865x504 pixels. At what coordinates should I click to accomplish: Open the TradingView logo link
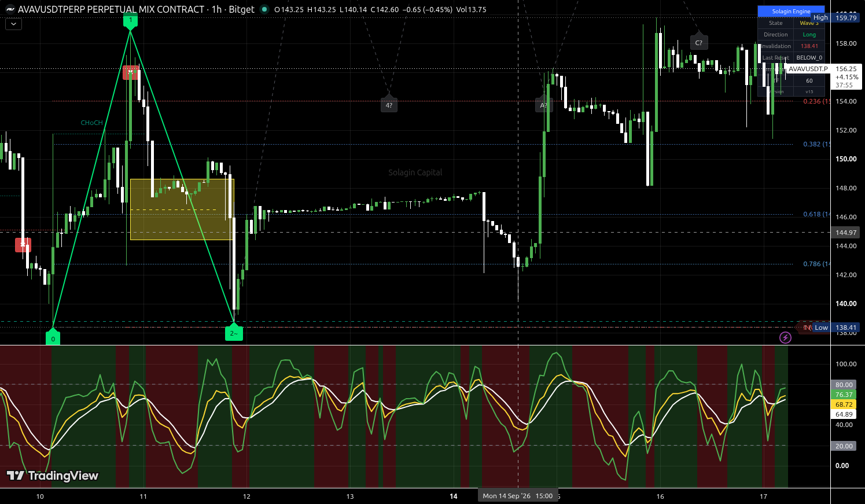(x=53, y=476)
